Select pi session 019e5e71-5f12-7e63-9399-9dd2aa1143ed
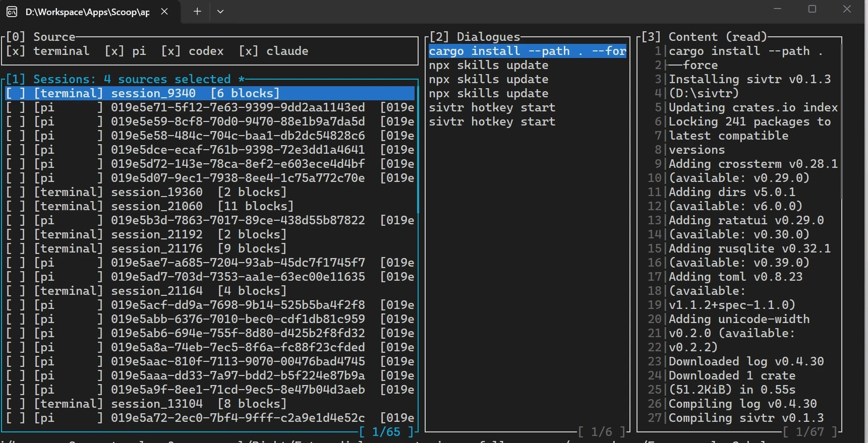The width and height of the screenshot is (868, 443). [210, 107]
